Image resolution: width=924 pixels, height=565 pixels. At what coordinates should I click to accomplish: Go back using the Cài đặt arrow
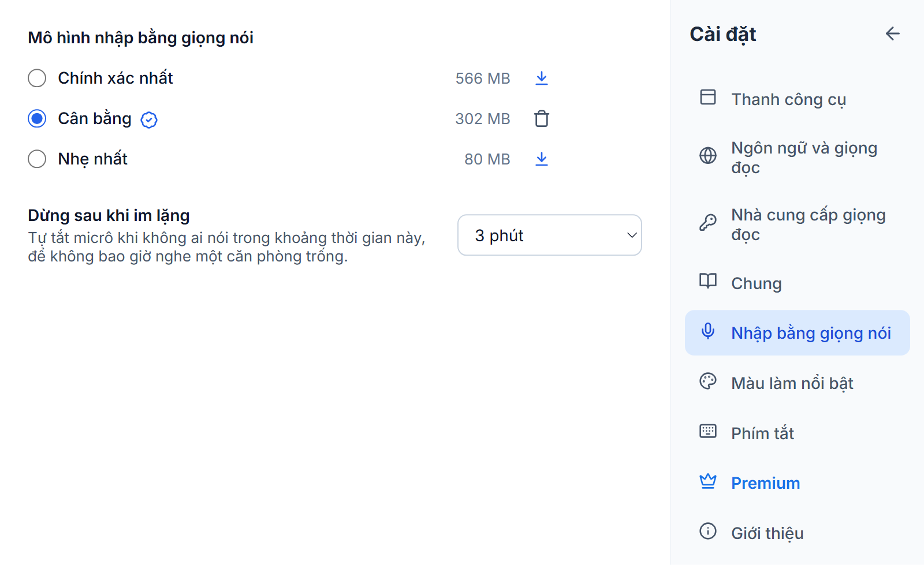pyautogui.click(x=892, y=34)
